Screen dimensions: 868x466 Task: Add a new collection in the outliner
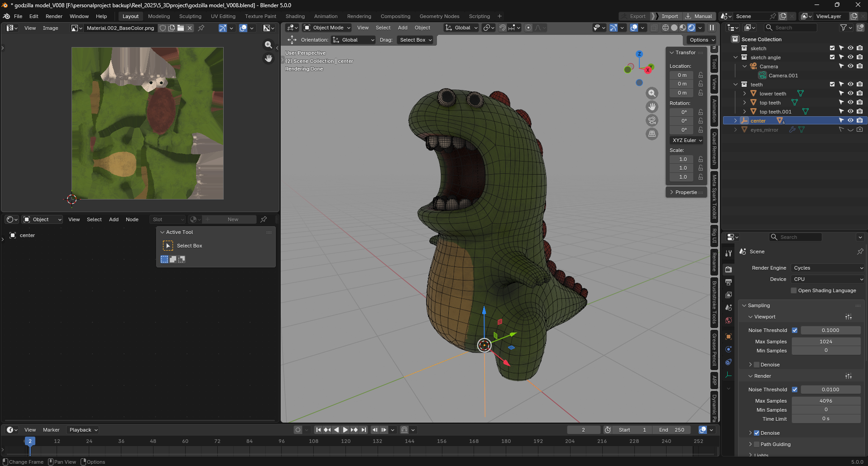860,28
